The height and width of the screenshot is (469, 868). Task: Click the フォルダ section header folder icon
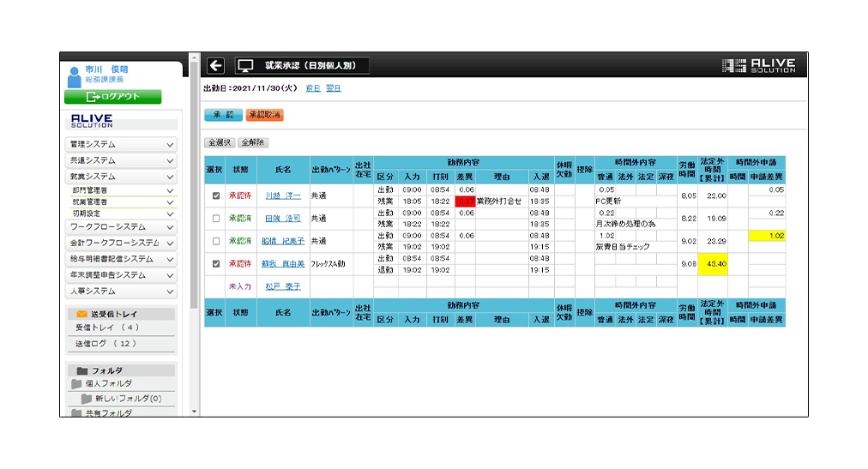tap(82, 370)
